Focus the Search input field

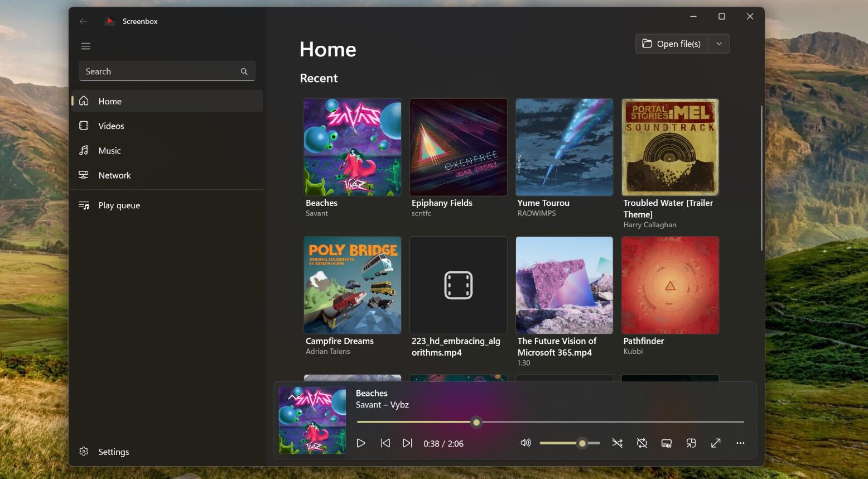pyautogui.click(x=167, y=71)
